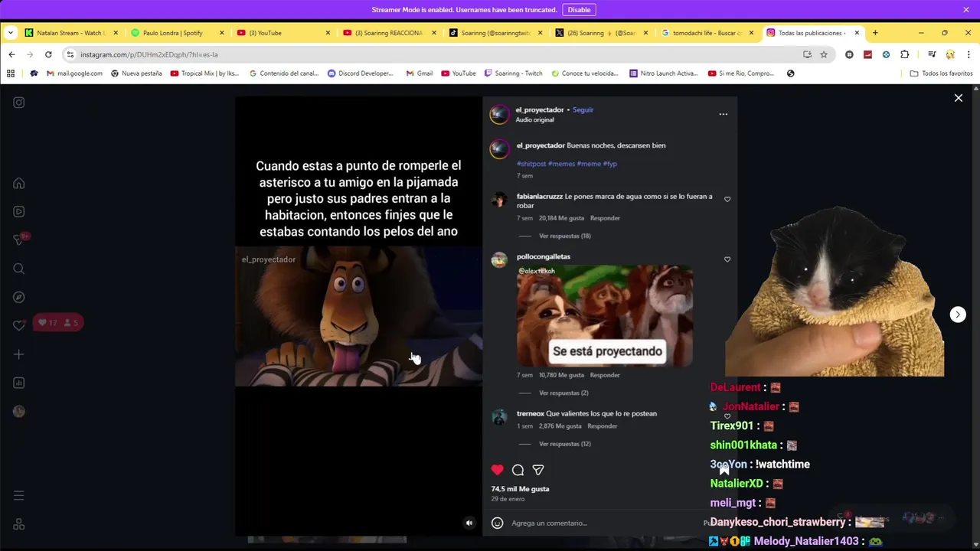The width and height of the screenshot is (980, 551).
Task: Click into Agrega un comentario field
Action: click(605, 523)
